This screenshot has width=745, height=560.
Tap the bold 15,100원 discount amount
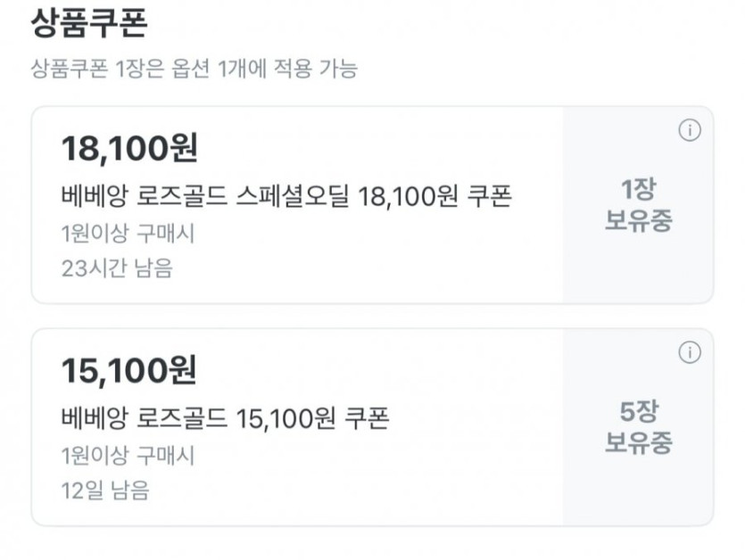[129, 371]
